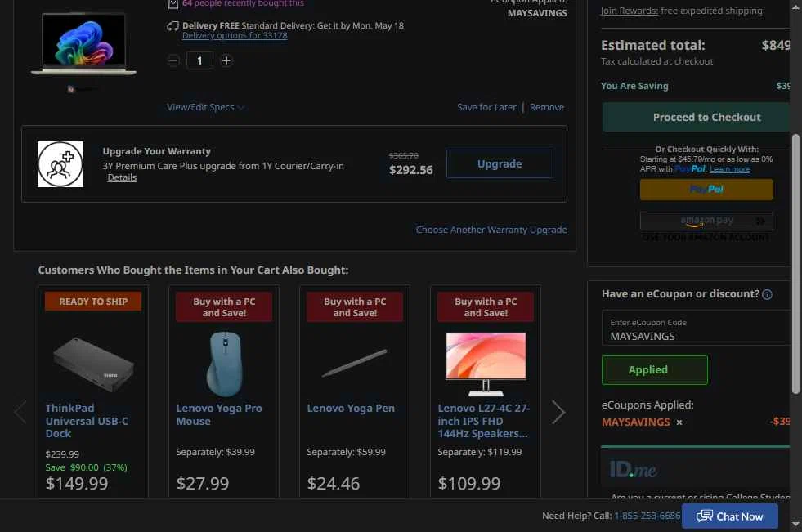Click the L27-4C monitor image
Screen dimensions: 802x532
point(486,364)
